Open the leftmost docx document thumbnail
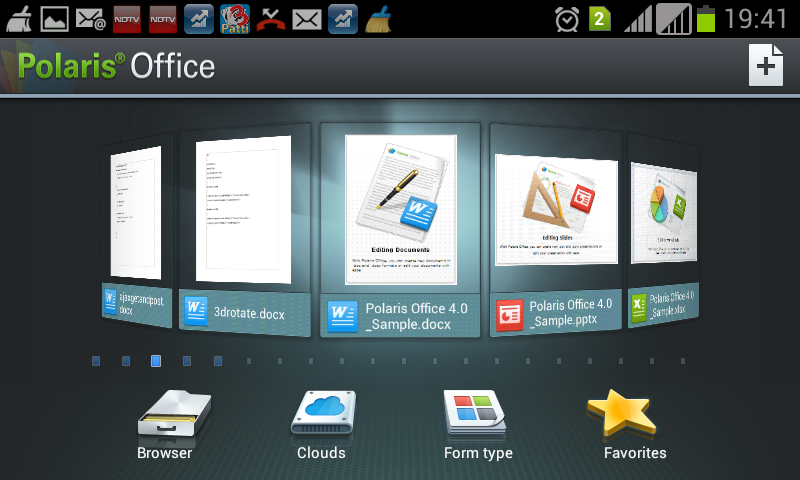 pyautogui.click(x=136, y=213)
